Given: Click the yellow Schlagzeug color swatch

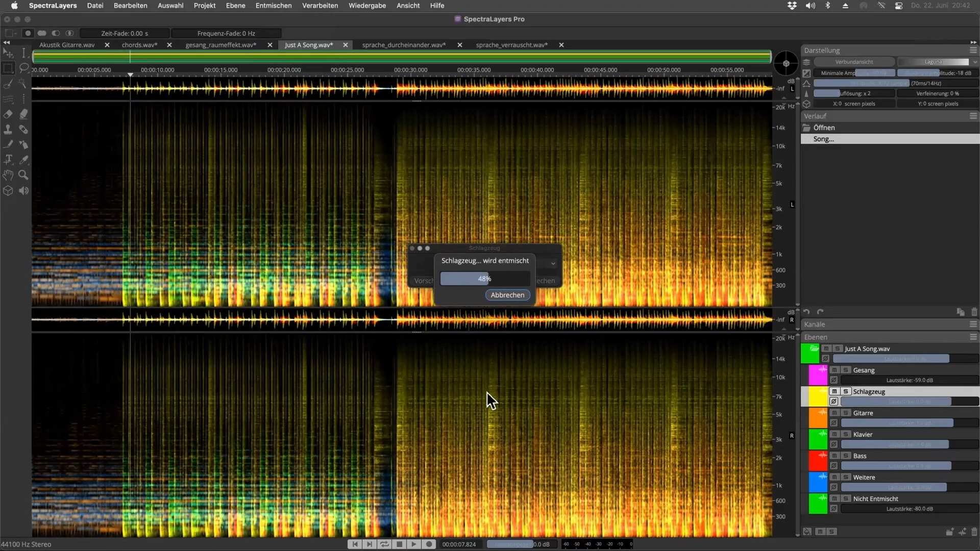Looking at the screenshot, I should tap(818, 396).
